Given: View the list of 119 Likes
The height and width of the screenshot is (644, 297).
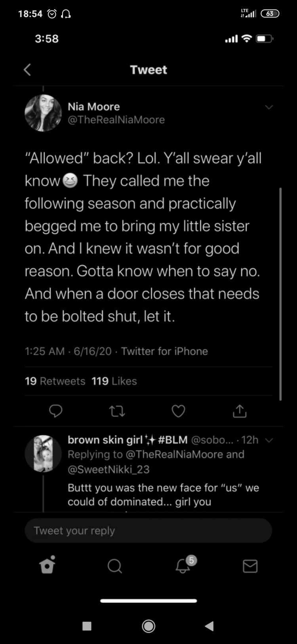Looking at the screenshot, I should [x=114, y=381].
